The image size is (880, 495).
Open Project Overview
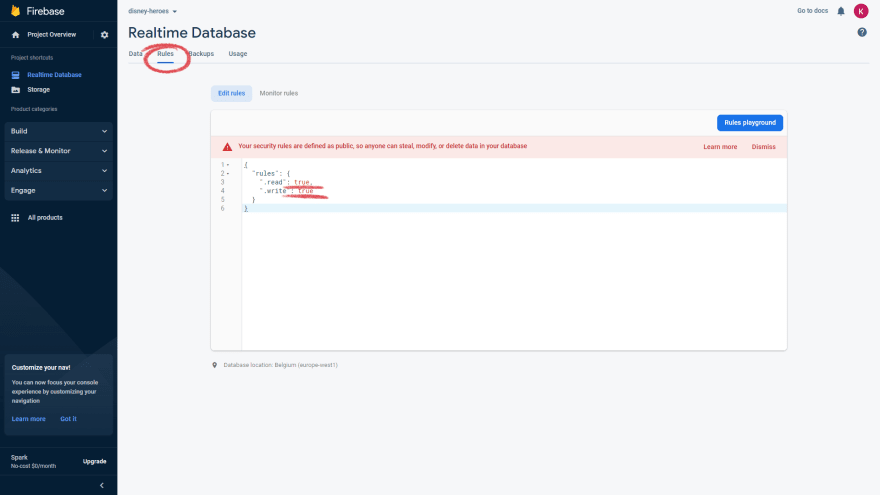point(52,35)
